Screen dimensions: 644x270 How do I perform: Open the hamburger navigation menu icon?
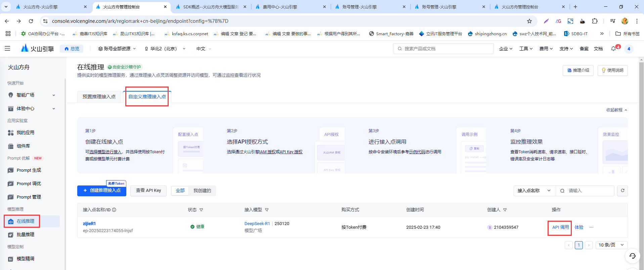coord(7,49)
